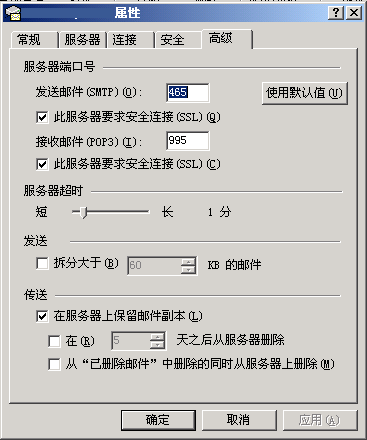
Task: Increase split size KB spinner up arrow
Action: pyautogui.click(x=189, y=262)
